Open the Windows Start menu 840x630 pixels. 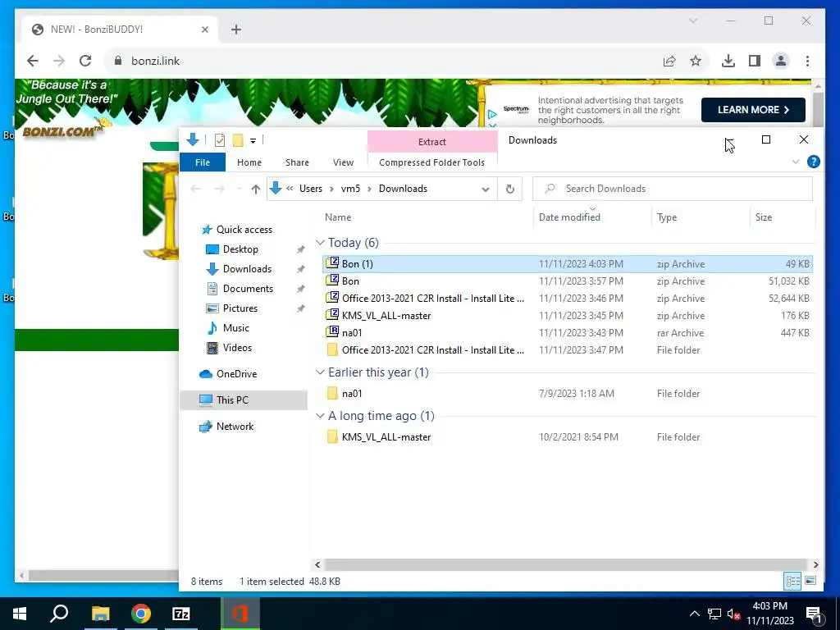tap(20, 614)
